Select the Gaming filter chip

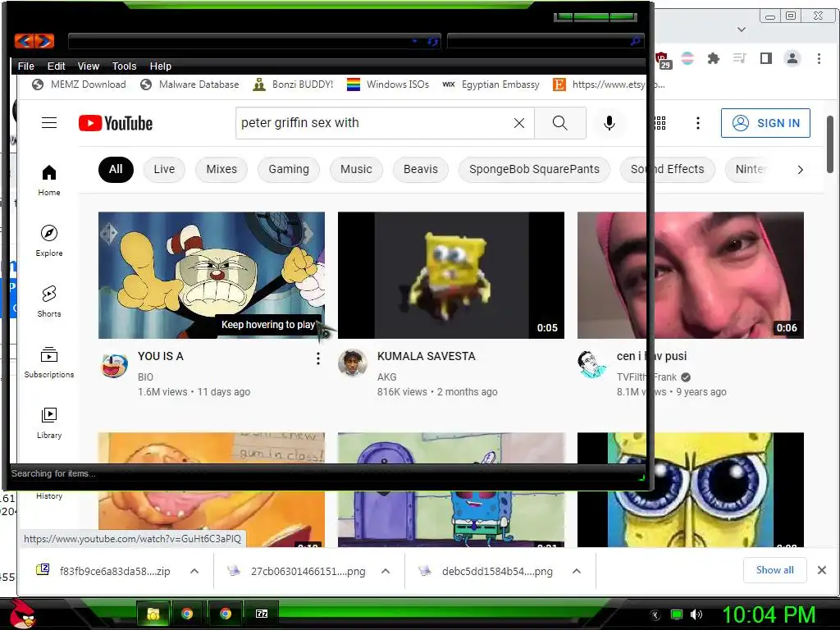tap(289, 169)
